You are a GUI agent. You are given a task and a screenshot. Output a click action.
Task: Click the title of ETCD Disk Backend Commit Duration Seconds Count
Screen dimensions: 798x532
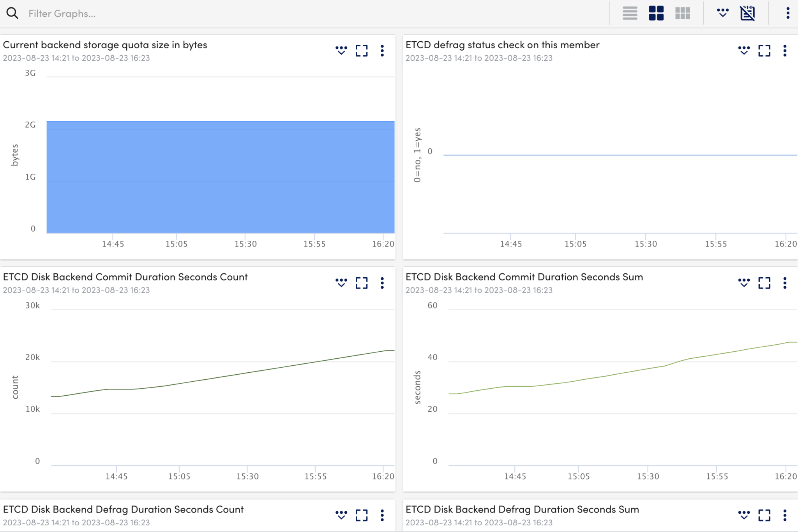(125, 277)
